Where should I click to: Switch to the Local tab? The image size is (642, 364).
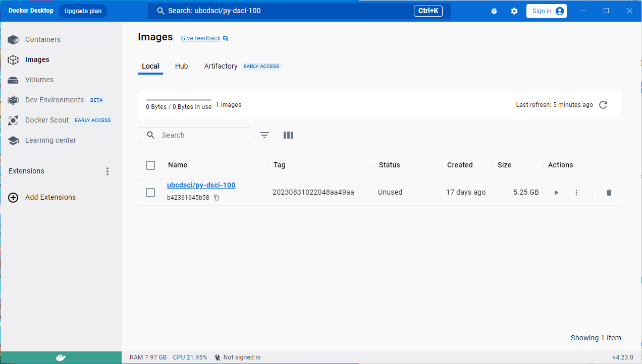150,66
